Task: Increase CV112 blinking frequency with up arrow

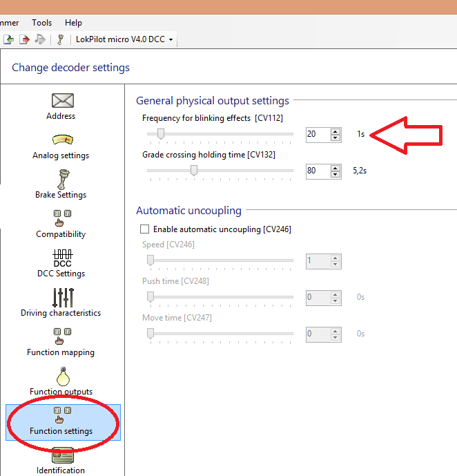Action: [335, 131]
